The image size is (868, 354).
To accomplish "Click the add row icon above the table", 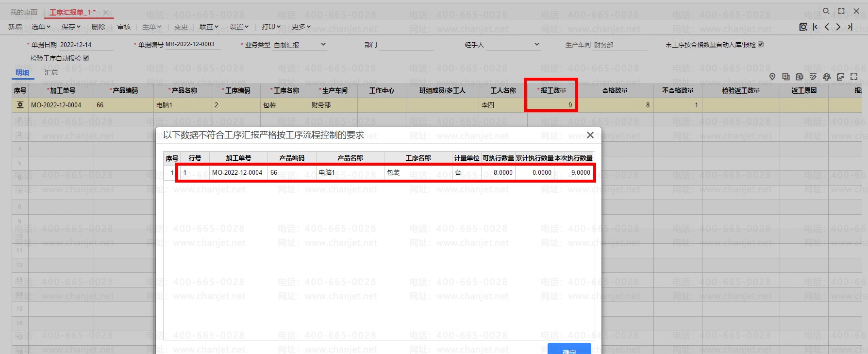I will [786, 77].
